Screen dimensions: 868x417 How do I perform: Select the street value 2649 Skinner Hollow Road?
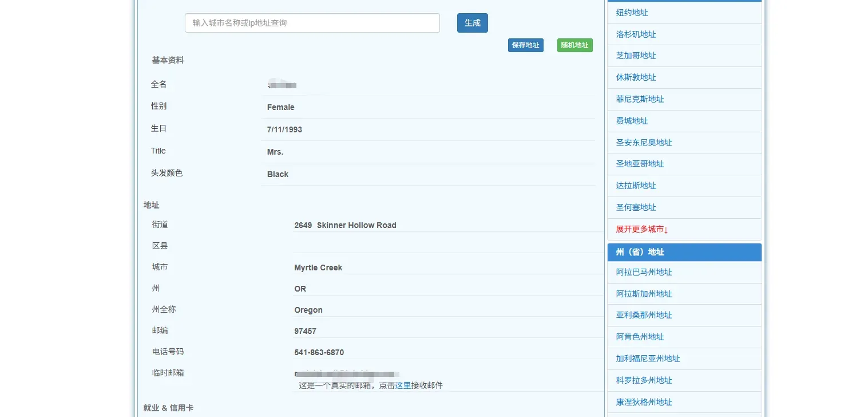(x=345, y=225)
